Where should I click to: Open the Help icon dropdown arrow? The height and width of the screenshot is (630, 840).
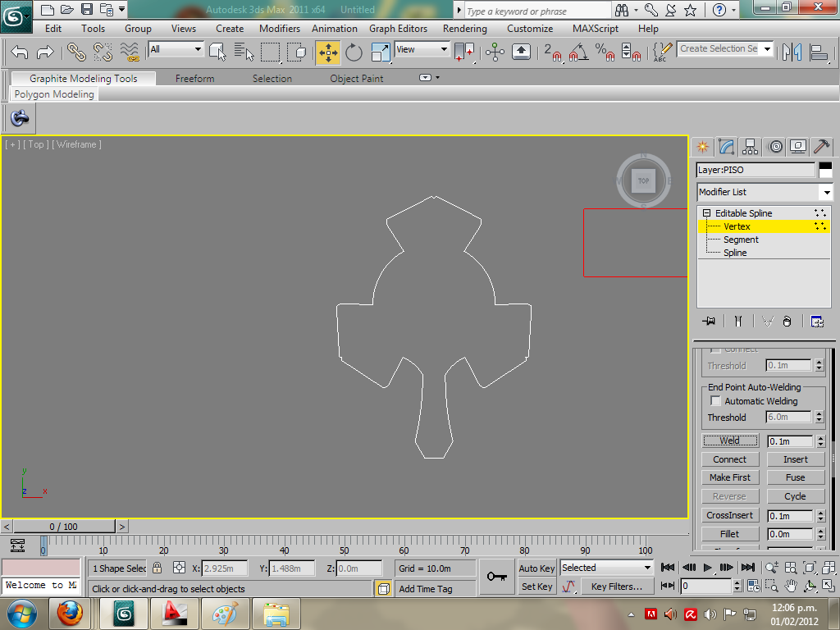734,10
